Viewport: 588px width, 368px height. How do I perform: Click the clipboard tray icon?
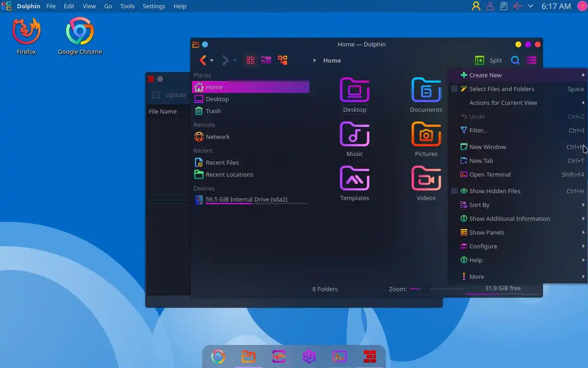(504, 6)
